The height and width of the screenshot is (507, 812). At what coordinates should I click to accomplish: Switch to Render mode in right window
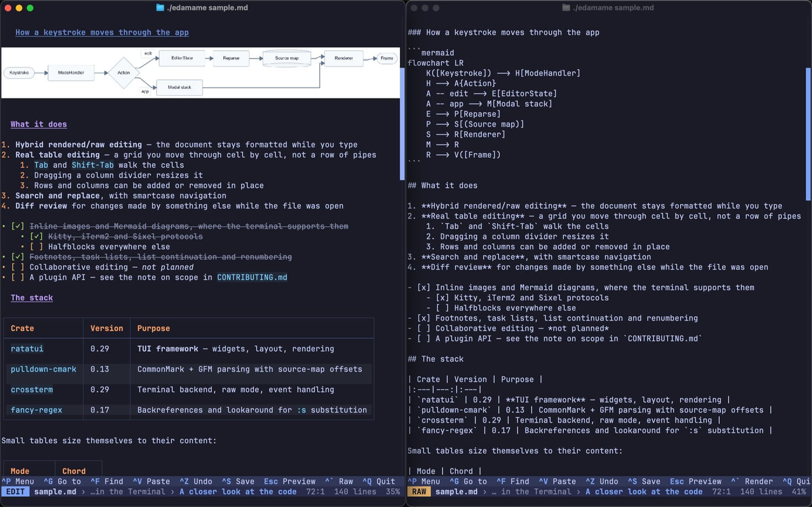point(752,482)
